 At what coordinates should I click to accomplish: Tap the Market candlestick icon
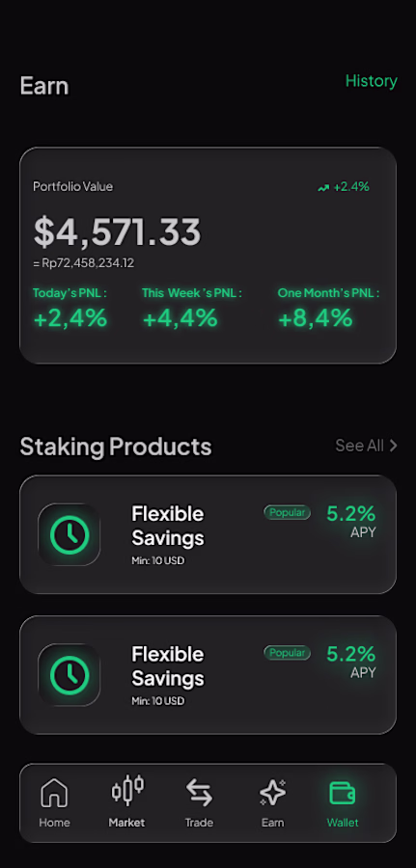coord(127,790)
